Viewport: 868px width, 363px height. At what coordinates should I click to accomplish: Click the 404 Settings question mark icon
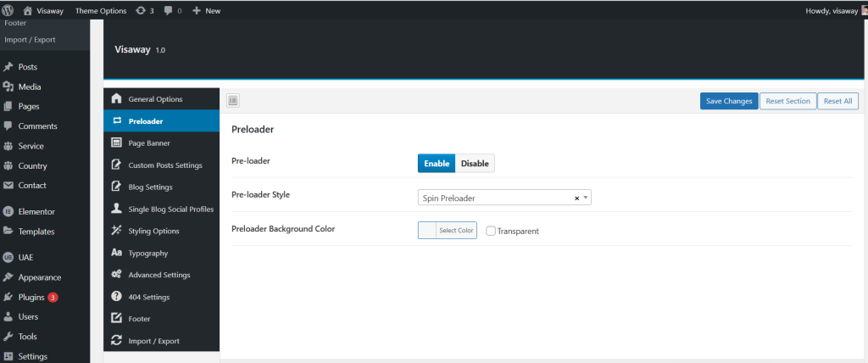[117, 297]
